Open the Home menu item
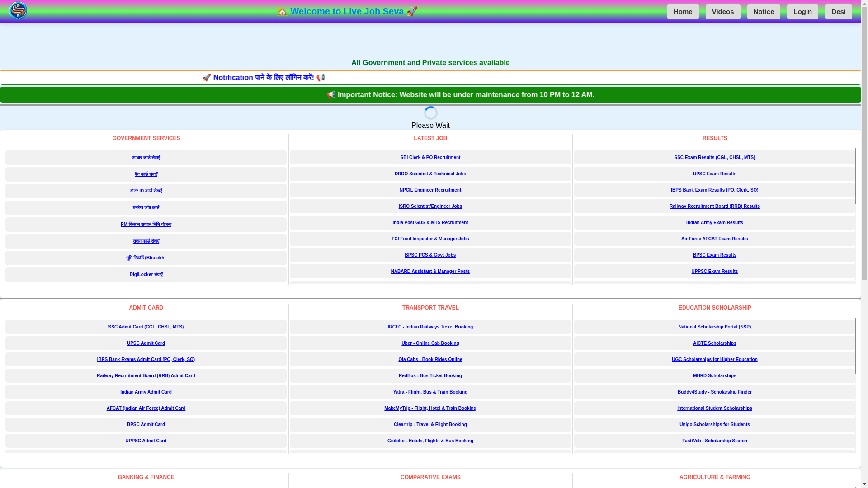 point(683,12)
